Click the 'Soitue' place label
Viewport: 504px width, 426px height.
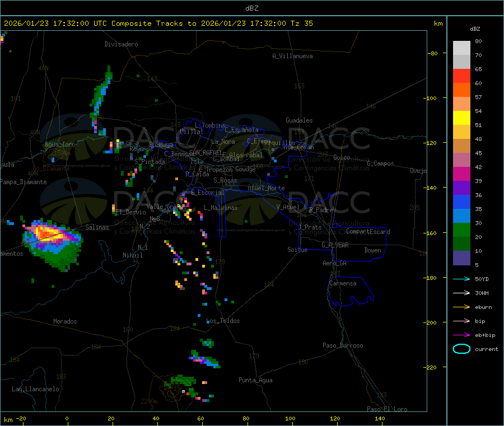tap(297, 250)
